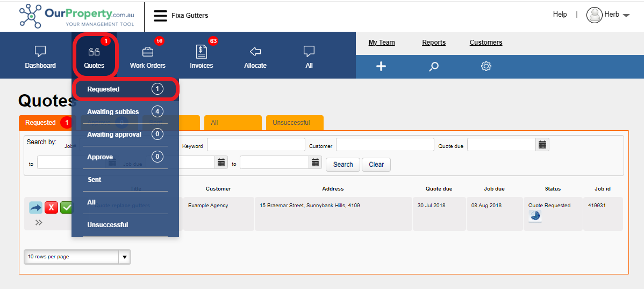Switch to the Unsuccessful tab

point(295,123)
